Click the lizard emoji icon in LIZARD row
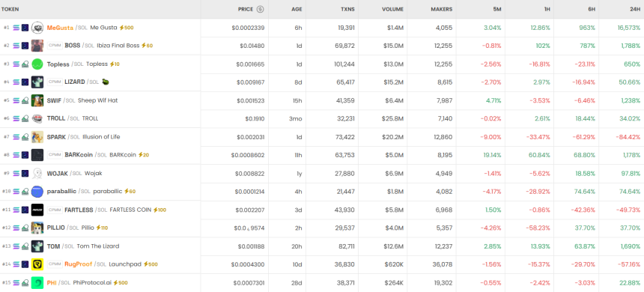Viewport: 644px width, 292px height. click(106, 82)
